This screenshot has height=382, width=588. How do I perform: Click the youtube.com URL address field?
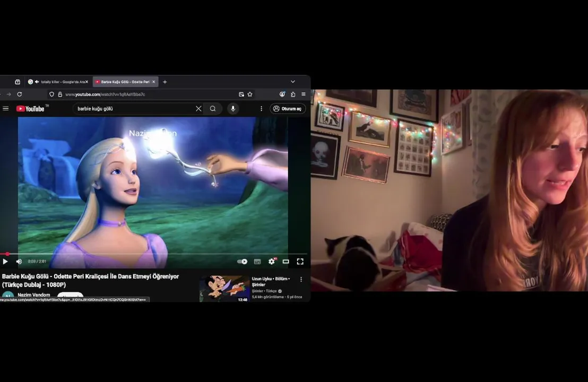[150, 94]
